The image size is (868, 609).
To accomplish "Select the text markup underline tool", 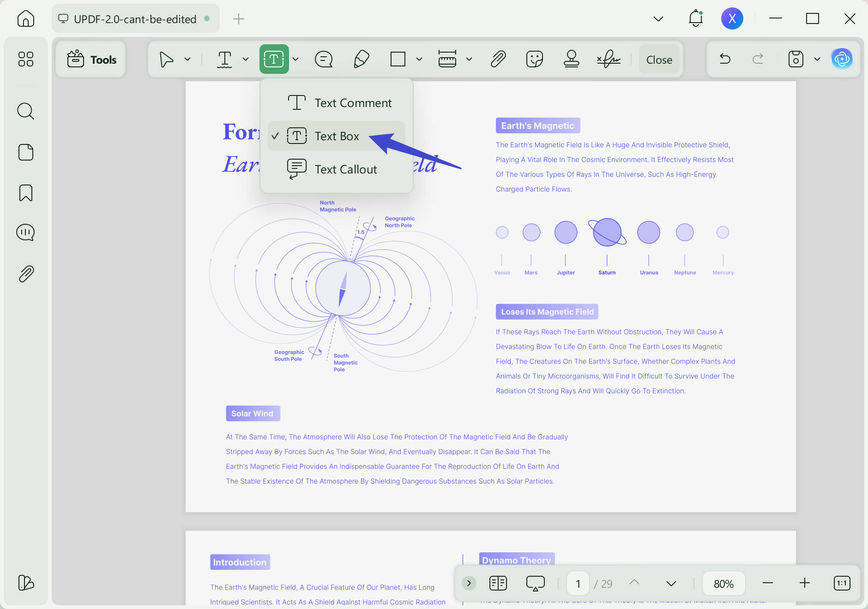I will 224,59.
